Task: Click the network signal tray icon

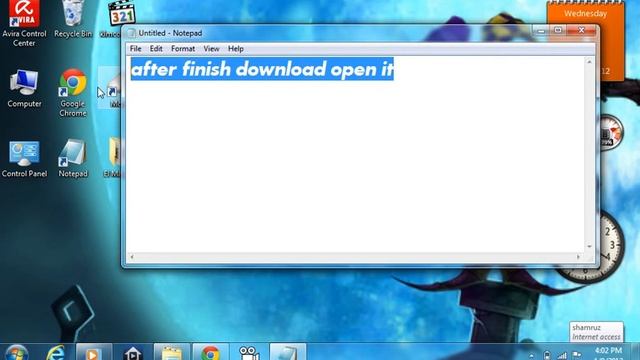Action: (x=562, y=356)
